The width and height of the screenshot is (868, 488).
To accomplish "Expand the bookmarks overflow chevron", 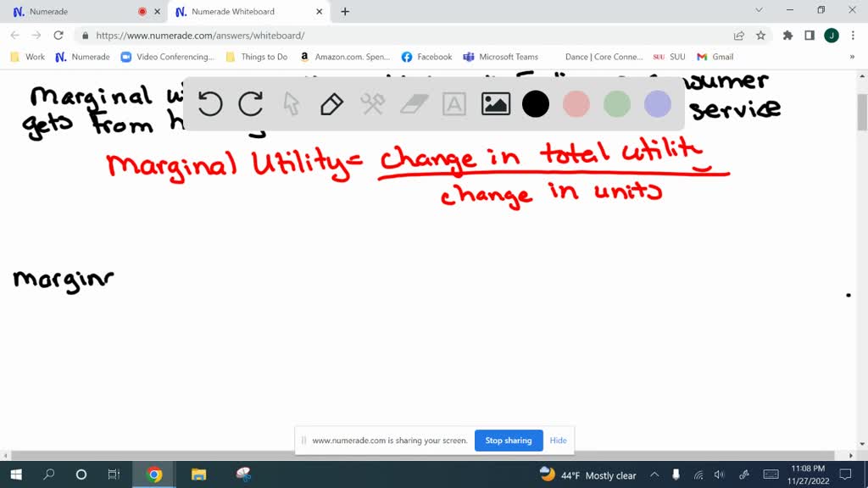I will click(x=853, y=57).
